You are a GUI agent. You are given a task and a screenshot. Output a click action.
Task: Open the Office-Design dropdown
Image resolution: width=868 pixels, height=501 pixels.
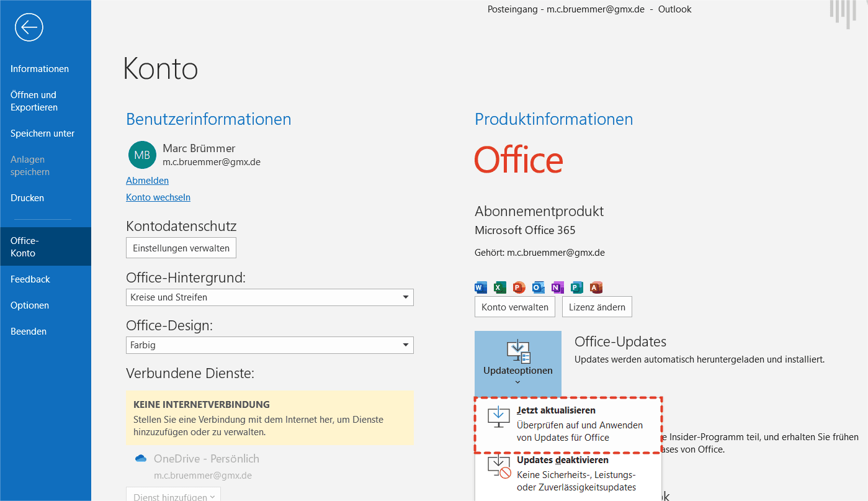270,345
